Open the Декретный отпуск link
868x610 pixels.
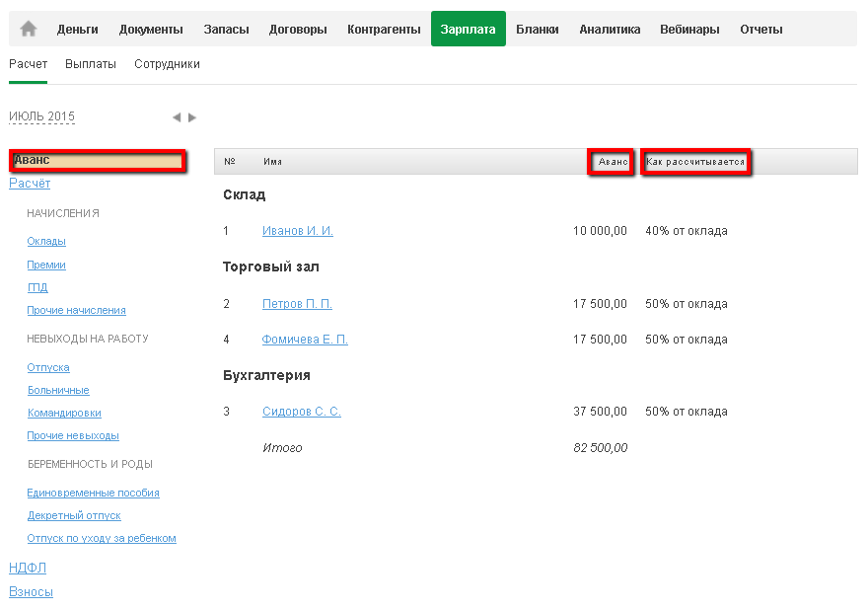pyautogui.click(x=74, y=515)
